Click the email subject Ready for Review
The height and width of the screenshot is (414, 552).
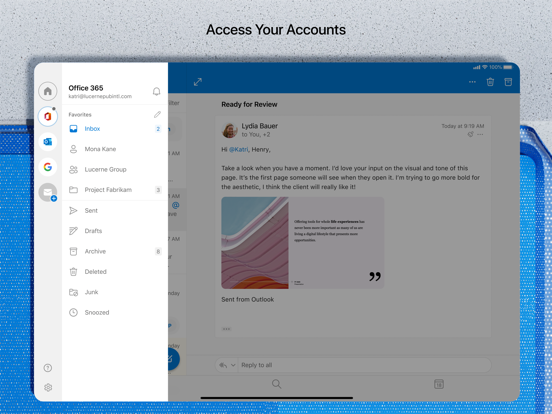coord(249,105)
